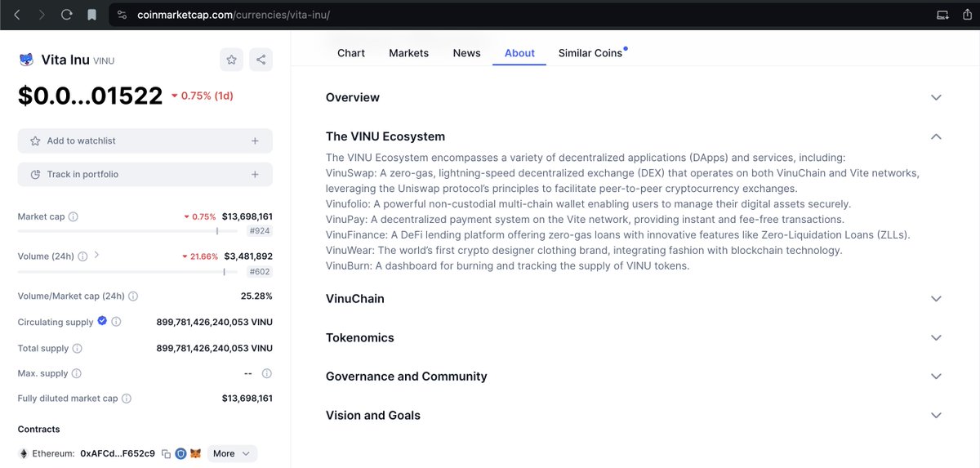Open site settings icon left of URL
This screenshot has height=468, width=980.
[122, 15]
